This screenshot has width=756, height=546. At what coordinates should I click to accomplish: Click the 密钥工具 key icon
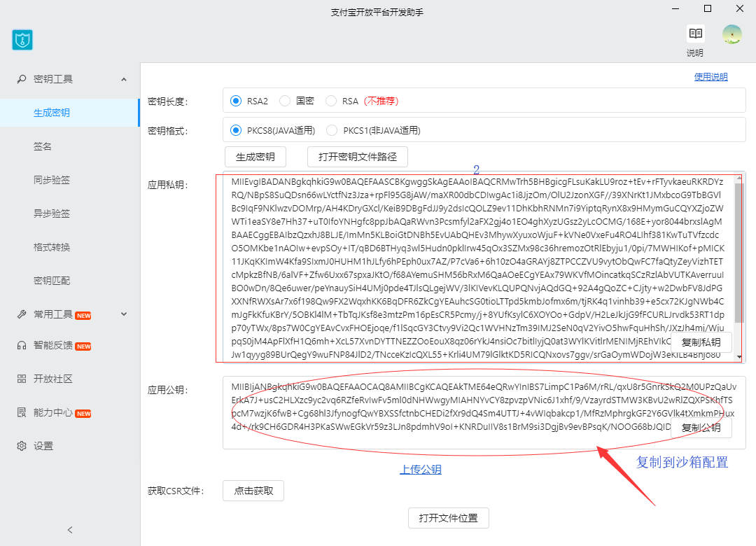pyautogui.click(x=22, y=78)
